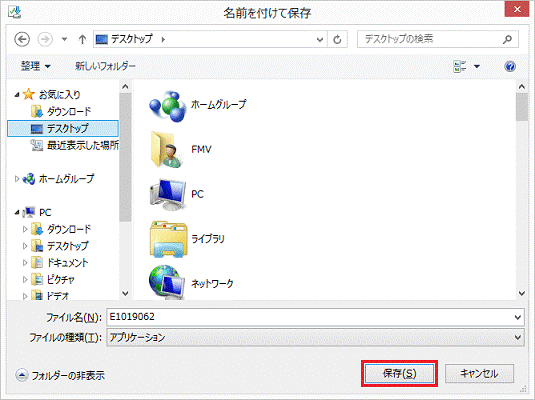Click the キャンセル button

pos(479,373)
